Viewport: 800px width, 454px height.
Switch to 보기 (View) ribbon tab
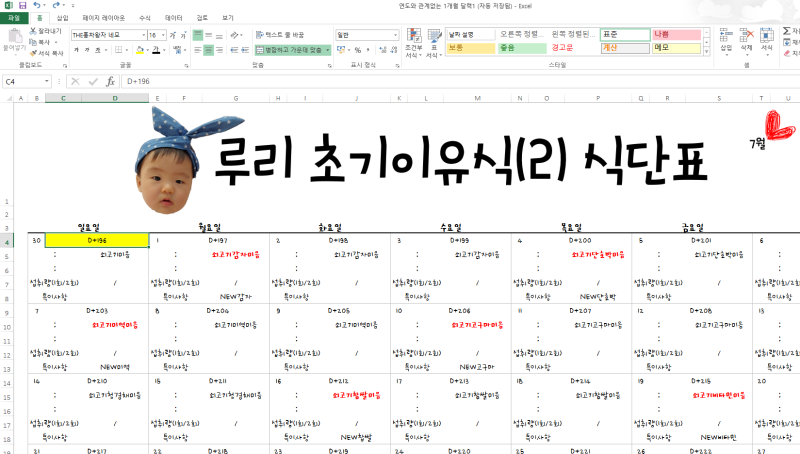click(x=228, y=18)
